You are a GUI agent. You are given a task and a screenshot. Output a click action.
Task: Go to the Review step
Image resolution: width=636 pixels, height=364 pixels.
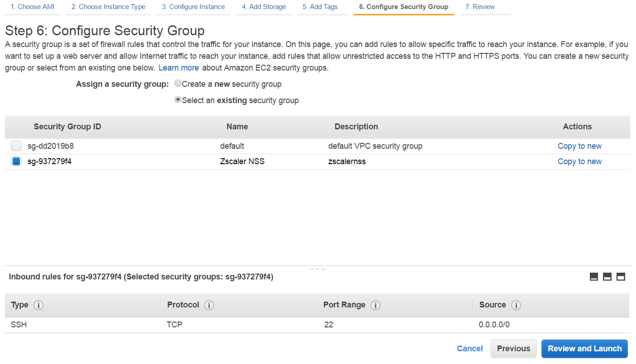click(480, 6)
